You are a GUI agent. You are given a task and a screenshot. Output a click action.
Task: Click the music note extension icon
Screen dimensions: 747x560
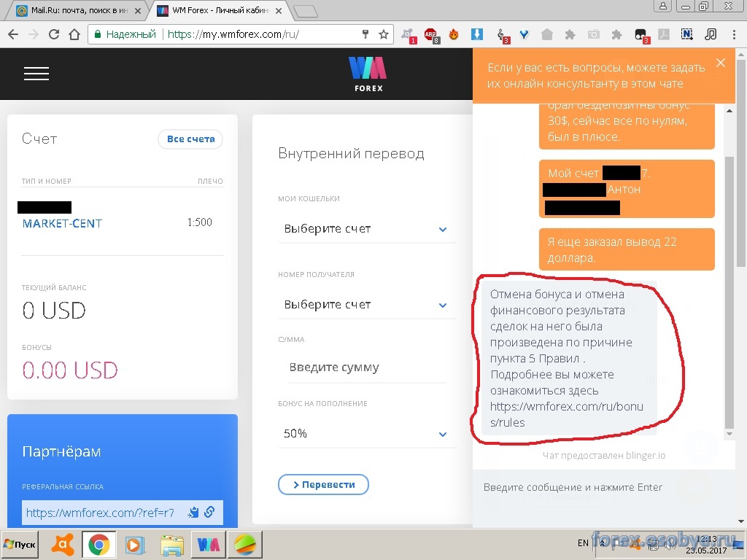[711, 34]
